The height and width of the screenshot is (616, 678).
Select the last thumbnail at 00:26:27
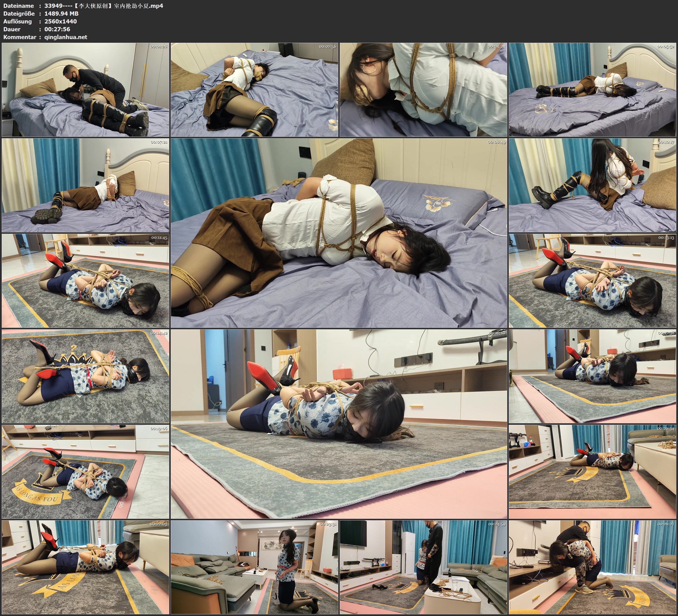tap(592, 567)
